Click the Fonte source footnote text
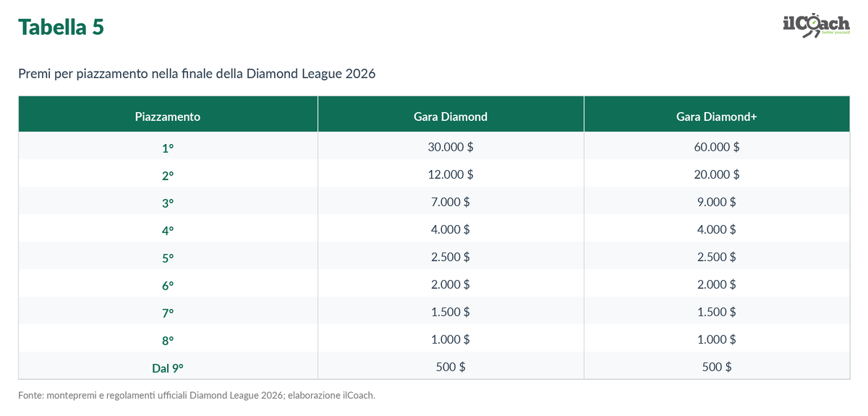 pyautogui.click(x=197, y=395)
